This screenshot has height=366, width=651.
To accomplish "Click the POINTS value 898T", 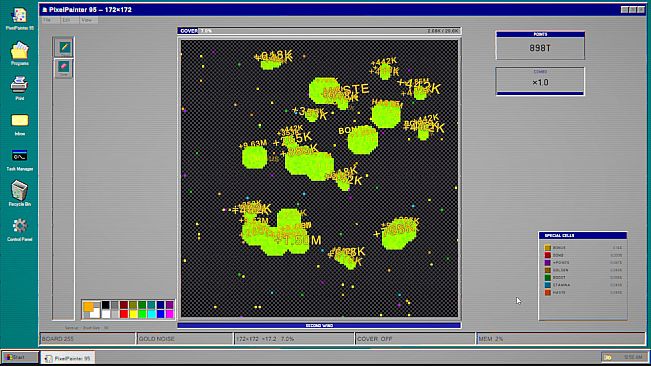I will [x=540, y=48].
